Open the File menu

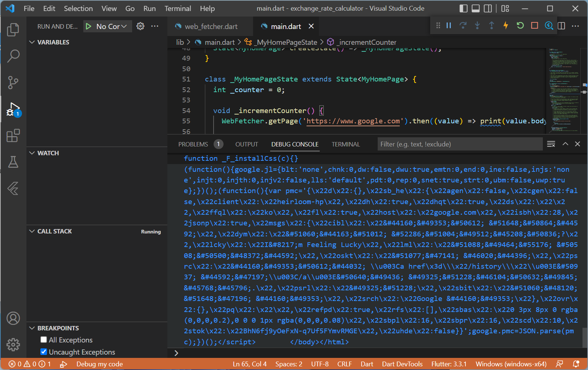(x=29, y=8)
